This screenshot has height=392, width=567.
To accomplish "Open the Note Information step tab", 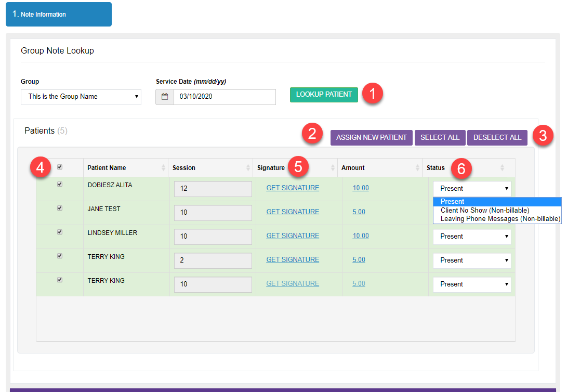I will [59, 14].
